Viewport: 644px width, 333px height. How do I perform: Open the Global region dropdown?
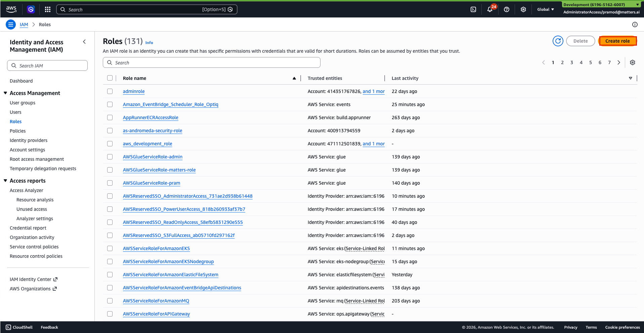(x=545, y=9)
